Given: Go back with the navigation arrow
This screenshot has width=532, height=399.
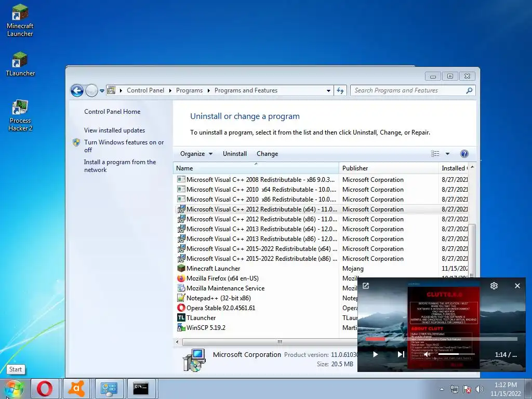Looking at the screenshot, I should click(77, 90).
